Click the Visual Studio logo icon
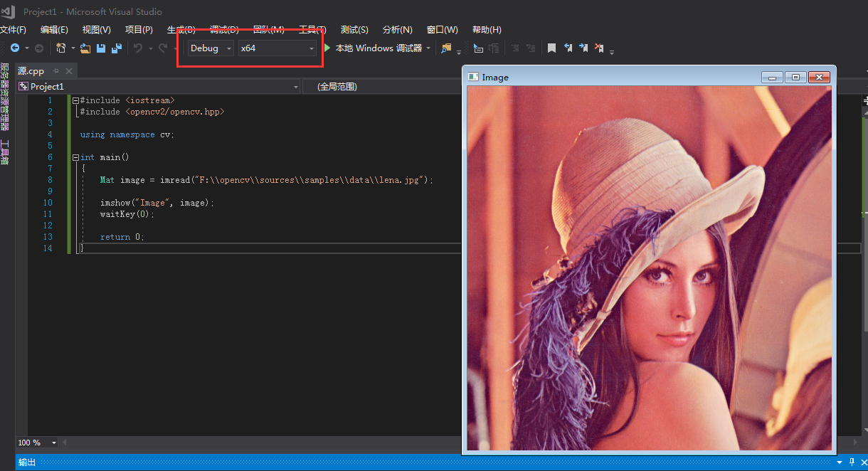This screenshot has width=868, height=471. pos(9,11)
